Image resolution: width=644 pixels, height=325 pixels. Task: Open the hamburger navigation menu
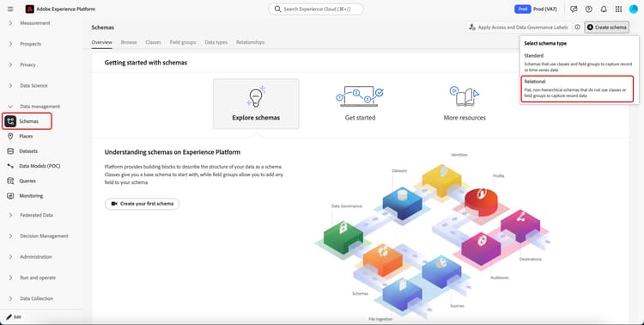coord(10,9)
